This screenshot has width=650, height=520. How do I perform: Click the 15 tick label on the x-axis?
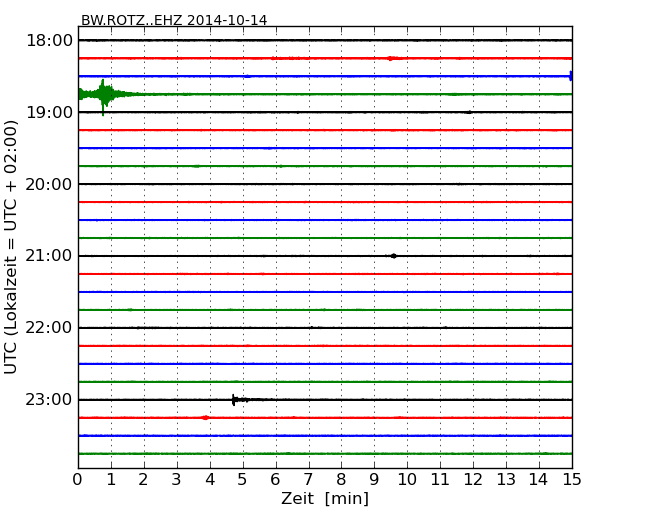coord(572,480)
